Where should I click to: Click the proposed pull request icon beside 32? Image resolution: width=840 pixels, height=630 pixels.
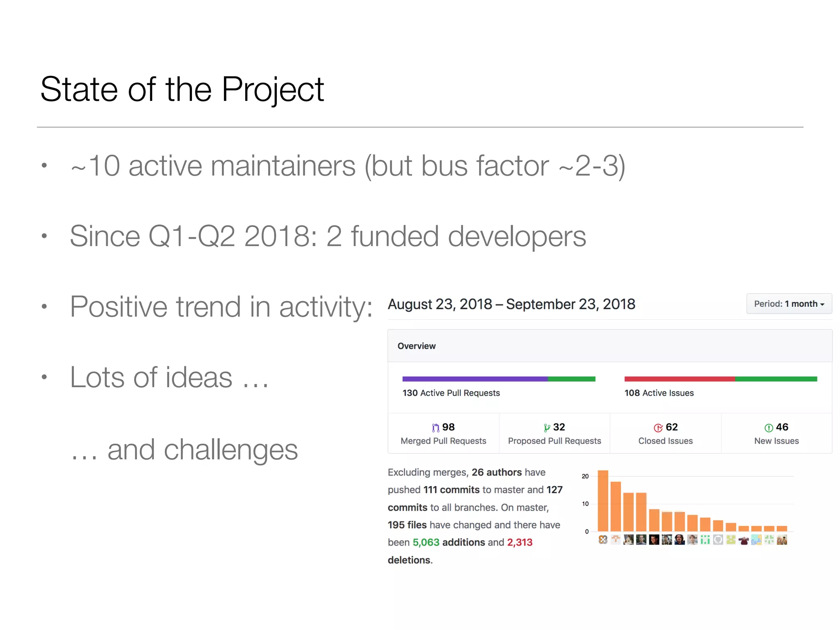pyautogui.click(x=547, y=428)
